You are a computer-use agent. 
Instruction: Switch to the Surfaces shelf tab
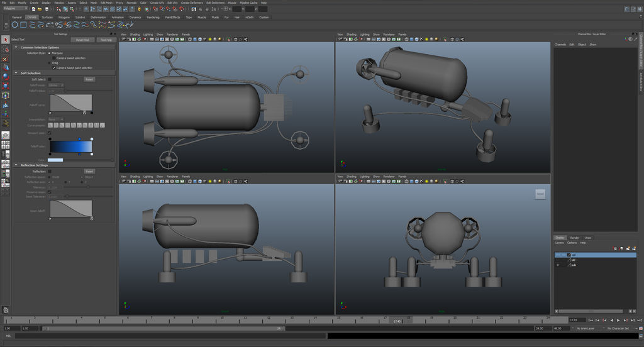(47, 17)
